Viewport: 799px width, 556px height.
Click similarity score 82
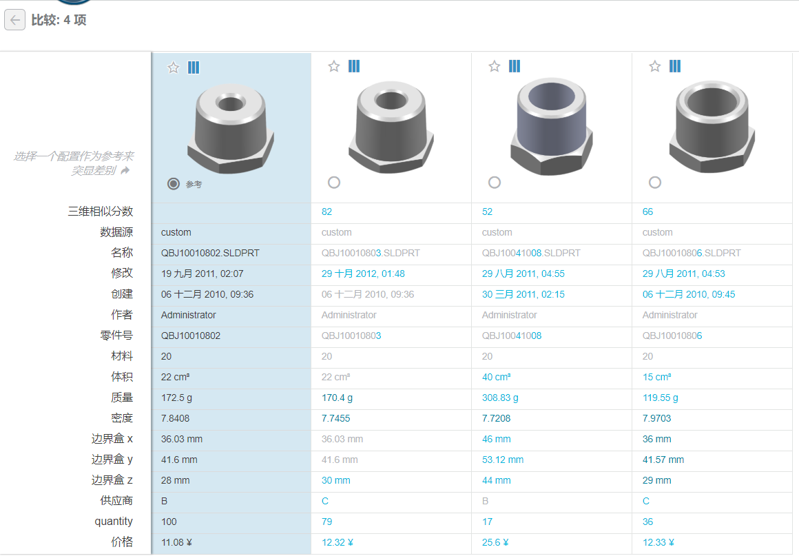tap(327, 212)
